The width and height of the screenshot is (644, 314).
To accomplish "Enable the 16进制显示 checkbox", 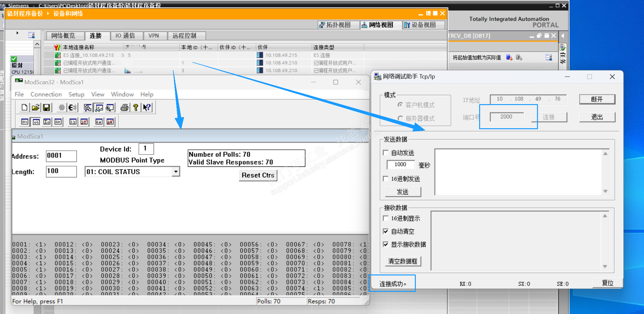I will point(386,219).
